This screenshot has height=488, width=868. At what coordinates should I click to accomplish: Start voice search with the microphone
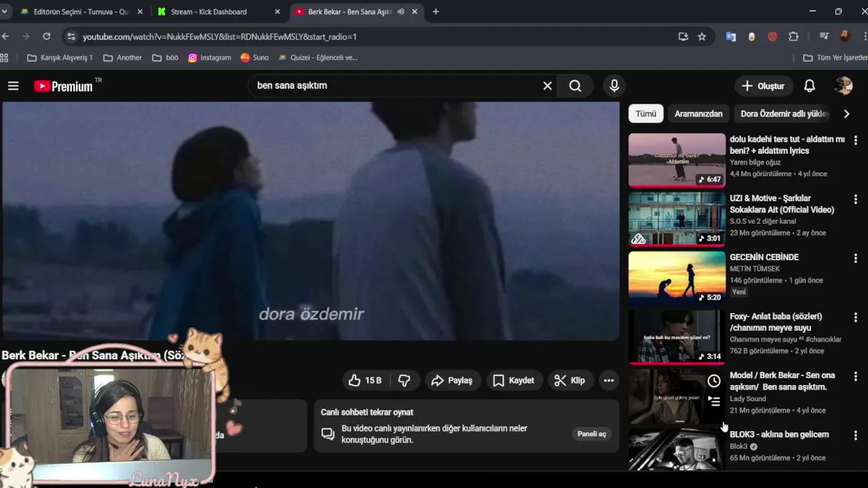[x=614, y=86]
